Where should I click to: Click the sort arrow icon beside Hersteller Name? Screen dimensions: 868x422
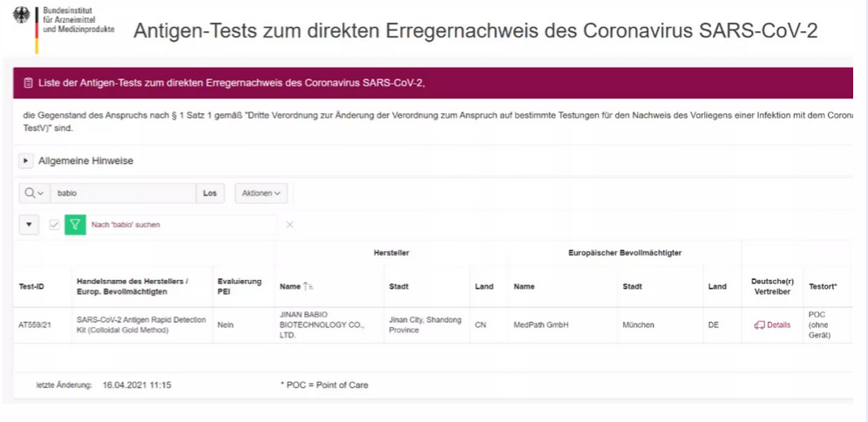(x=308, y=286)
